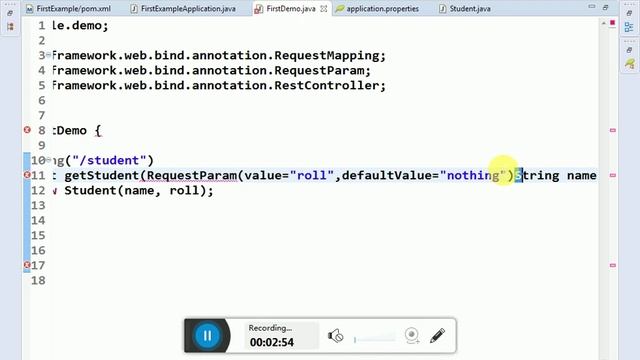Viewport: 640px width, 360px height.
Task: Click the Student.java file icon in tab
Action: 442,9
